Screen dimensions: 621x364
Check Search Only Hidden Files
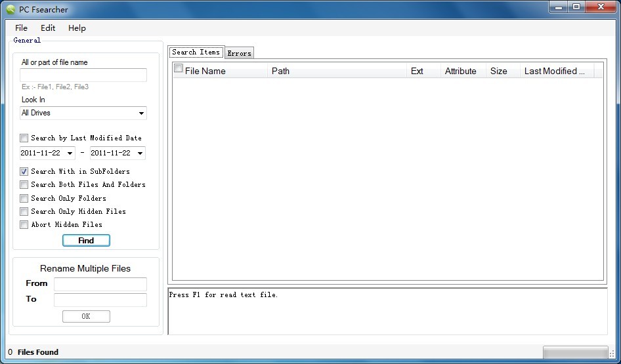(x=24, y=211)
